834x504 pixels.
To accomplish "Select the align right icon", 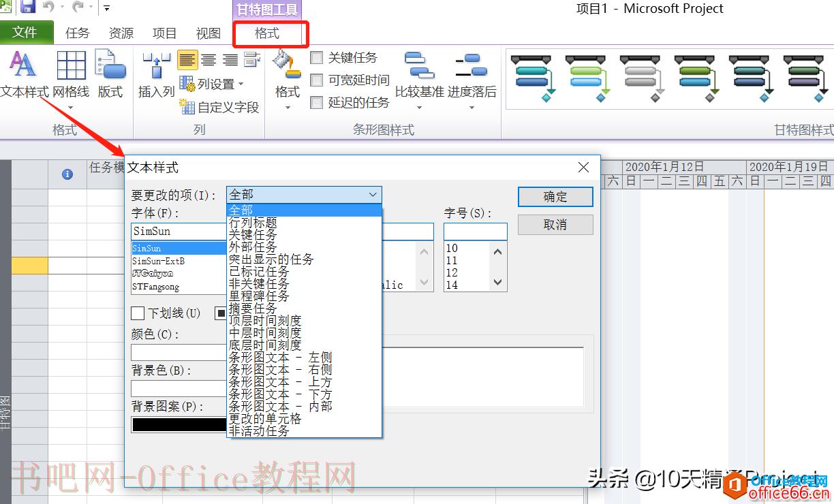I will point(230,61).
